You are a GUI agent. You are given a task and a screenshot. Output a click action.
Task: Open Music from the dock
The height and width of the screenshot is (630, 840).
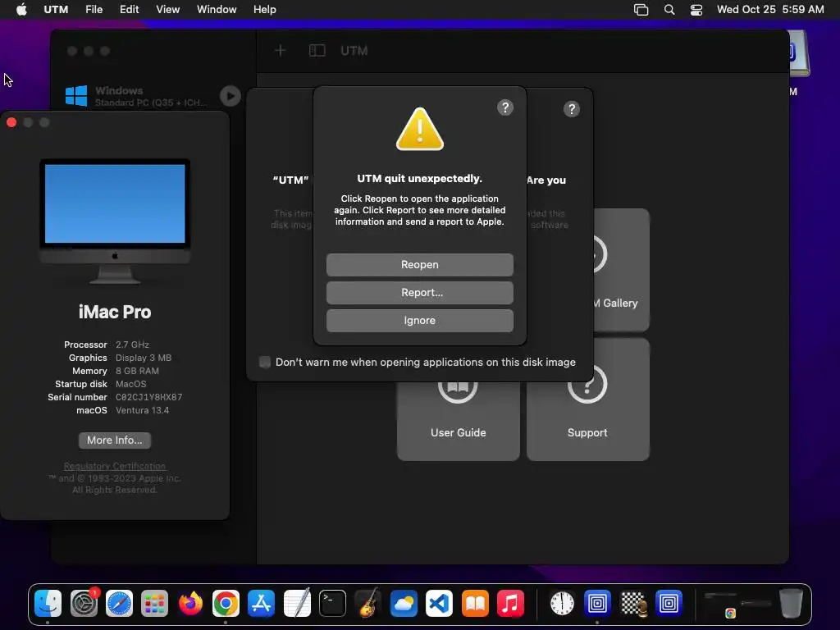point(510,604)
